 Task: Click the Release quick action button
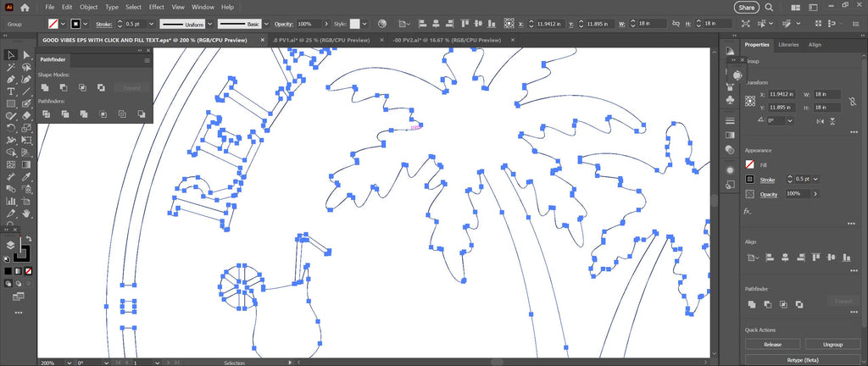coord(772,345)
